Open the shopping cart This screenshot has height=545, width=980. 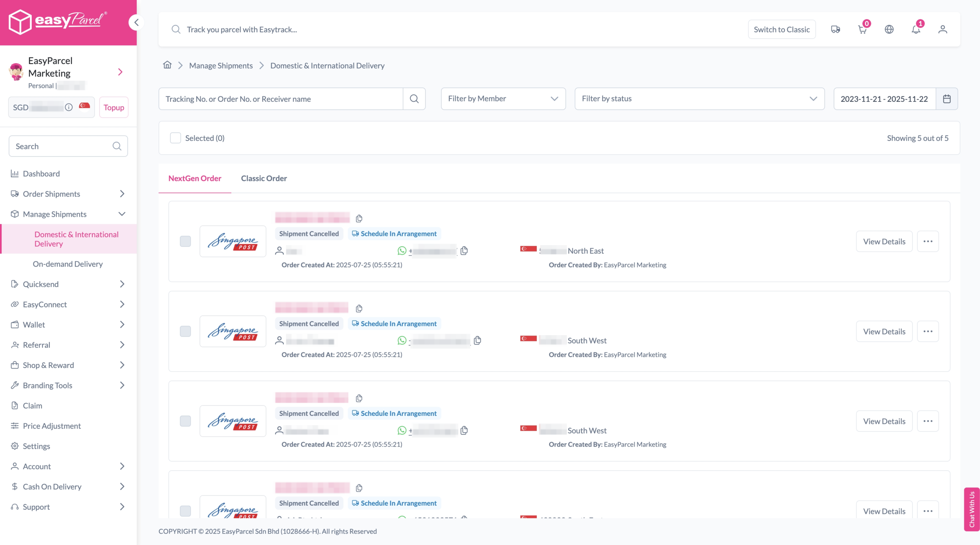pos(862,29)
